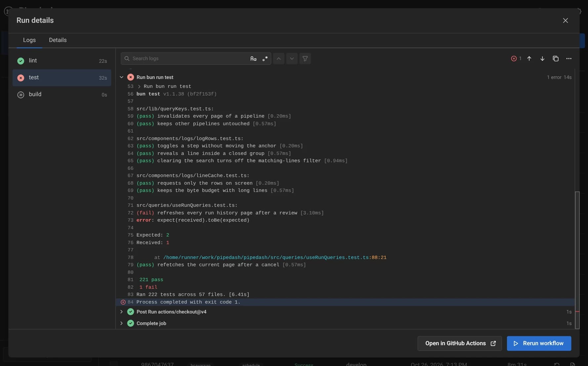Click the '1 error 14s' step summary
Screen dimensions: 588x366
coord(559,77)
